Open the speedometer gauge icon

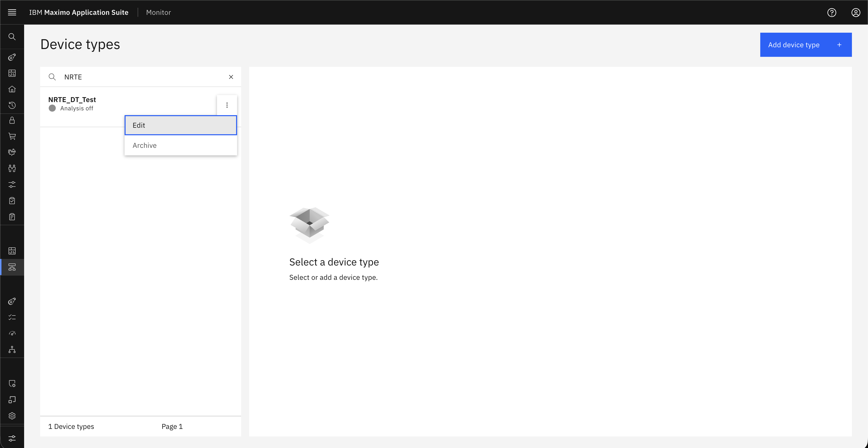pyautogui.click(x=12, y=333)
